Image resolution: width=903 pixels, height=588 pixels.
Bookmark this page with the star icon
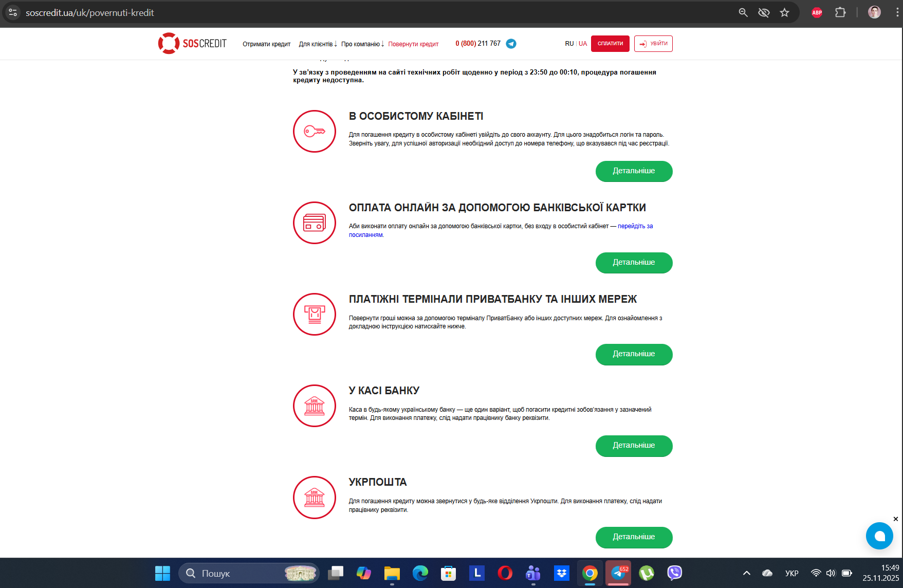coord(784,12)
